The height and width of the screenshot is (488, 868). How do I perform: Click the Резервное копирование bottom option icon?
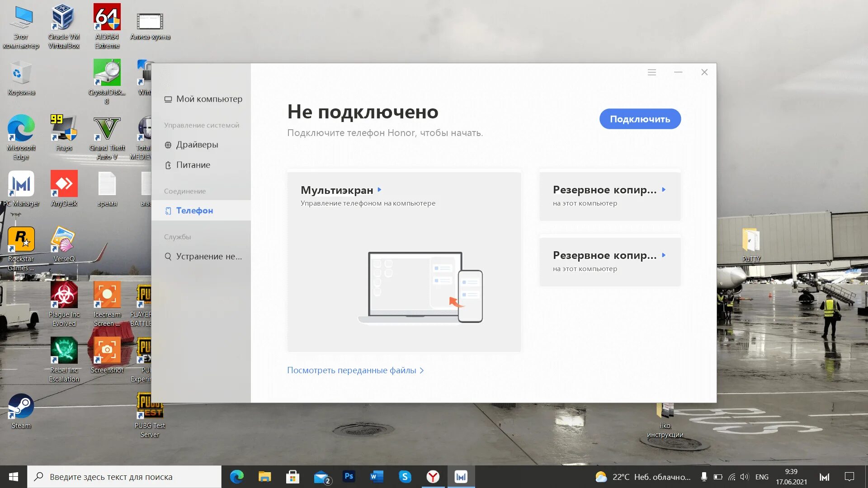(664, 255)
